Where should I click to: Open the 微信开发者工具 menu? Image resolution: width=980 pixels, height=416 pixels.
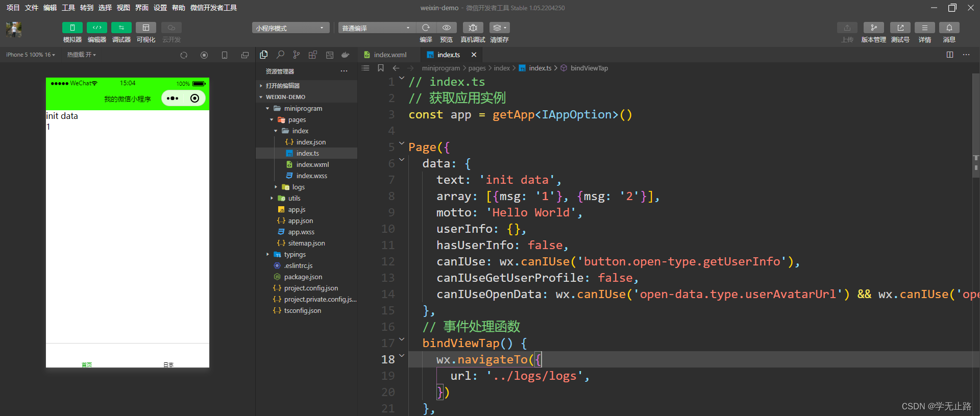[x=213, y=8]
